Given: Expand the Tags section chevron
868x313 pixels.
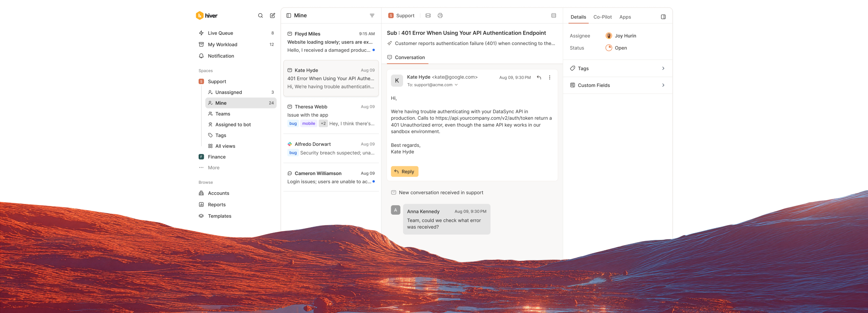Looking at the screenshot, I should tap(663, 69).
